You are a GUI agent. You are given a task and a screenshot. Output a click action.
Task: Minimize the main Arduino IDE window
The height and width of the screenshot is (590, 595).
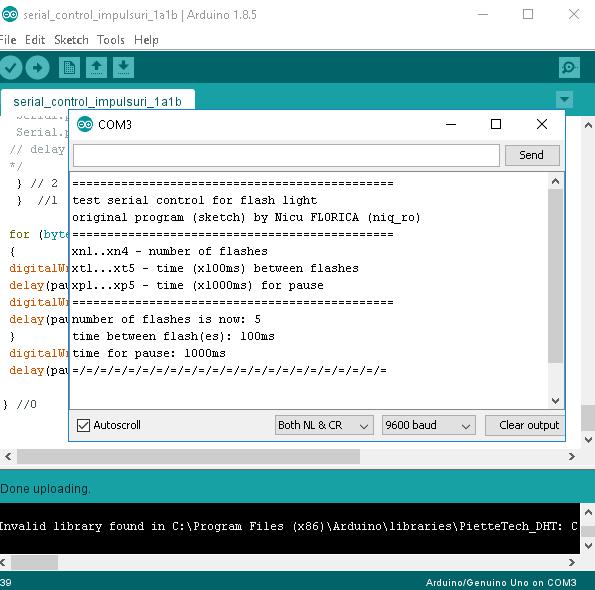[x=483, y=14]
